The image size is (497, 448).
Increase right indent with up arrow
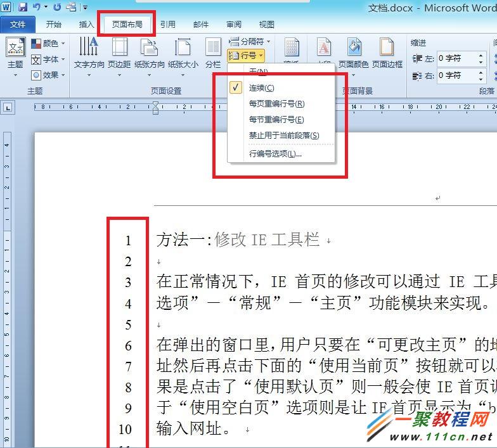481,72
